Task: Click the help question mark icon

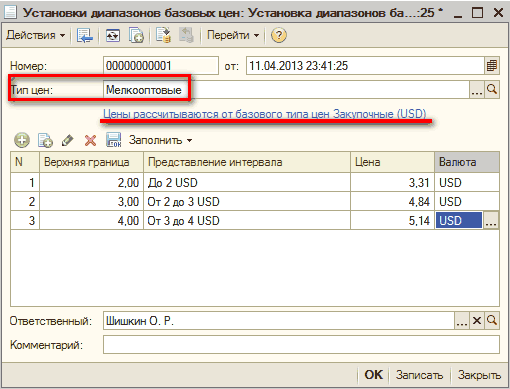Action: tap(279, 35)
